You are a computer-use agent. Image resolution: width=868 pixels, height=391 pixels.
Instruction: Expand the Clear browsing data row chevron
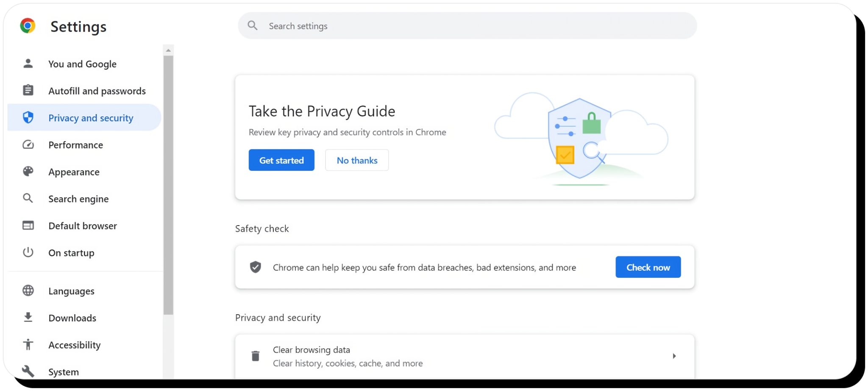point(674,356)
